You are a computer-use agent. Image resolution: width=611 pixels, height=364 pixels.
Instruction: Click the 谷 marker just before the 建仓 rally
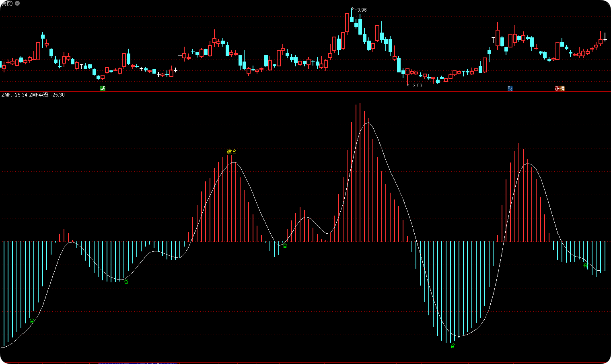[126, 281]
